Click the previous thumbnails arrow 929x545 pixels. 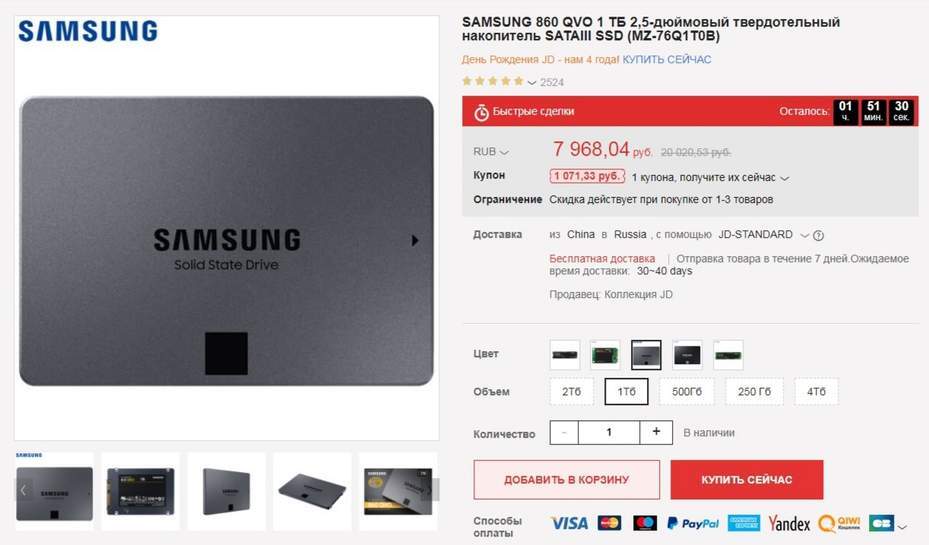pyautogui.click(x=24, y=490)
